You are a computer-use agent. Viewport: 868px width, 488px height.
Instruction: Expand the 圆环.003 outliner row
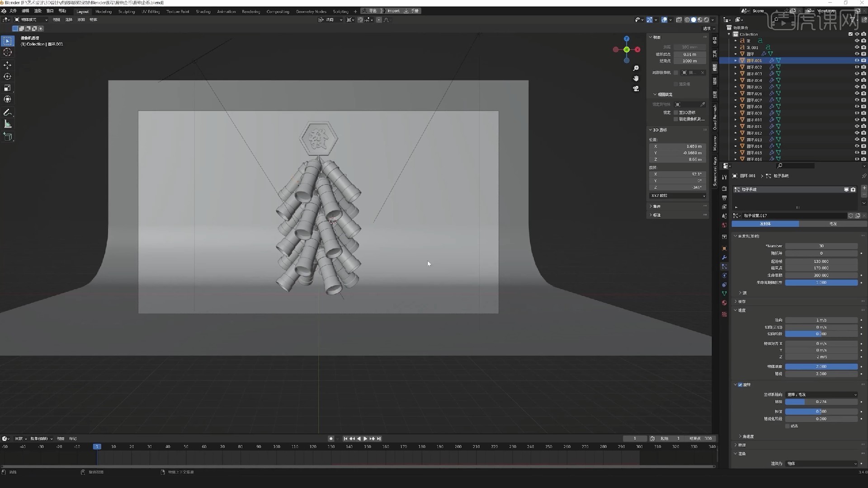click(x=736, y=74)
